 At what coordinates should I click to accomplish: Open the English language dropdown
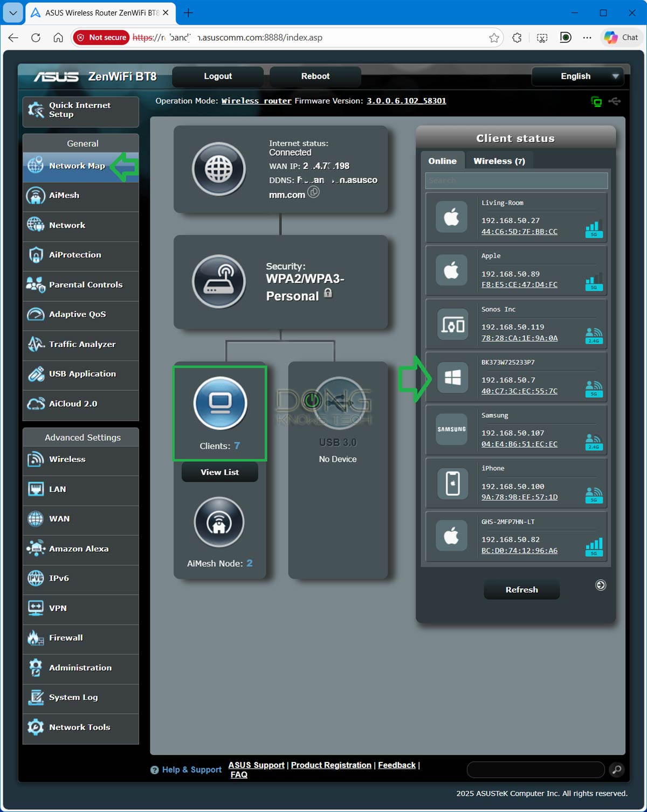pyautogui.click(x=577, y=76)
